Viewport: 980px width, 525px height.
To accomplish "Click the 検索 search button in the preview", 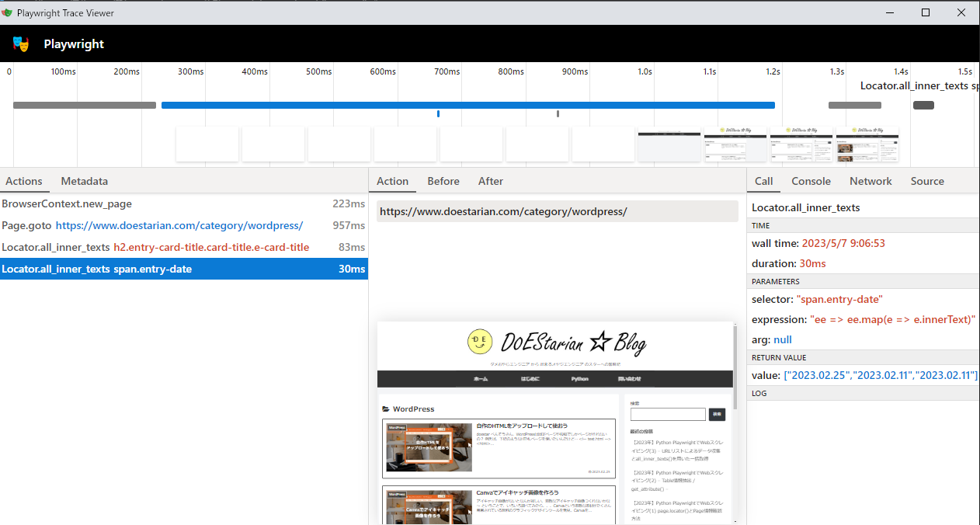I will [716, 414].
